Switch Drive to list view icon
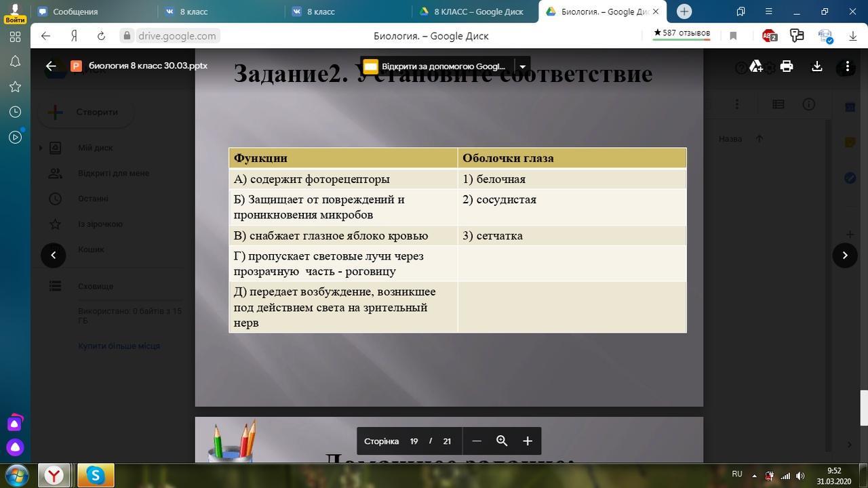 [x=778, y=104]
